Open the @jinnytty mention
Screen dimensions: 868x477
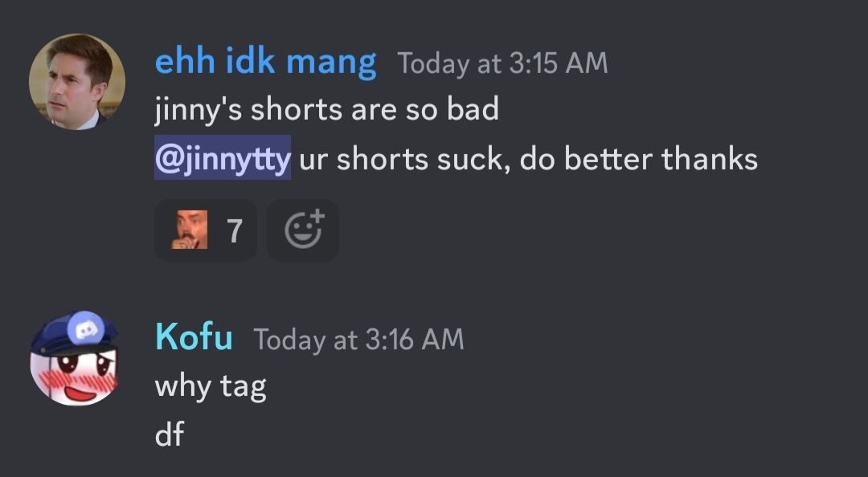click(x=223, y=157)
